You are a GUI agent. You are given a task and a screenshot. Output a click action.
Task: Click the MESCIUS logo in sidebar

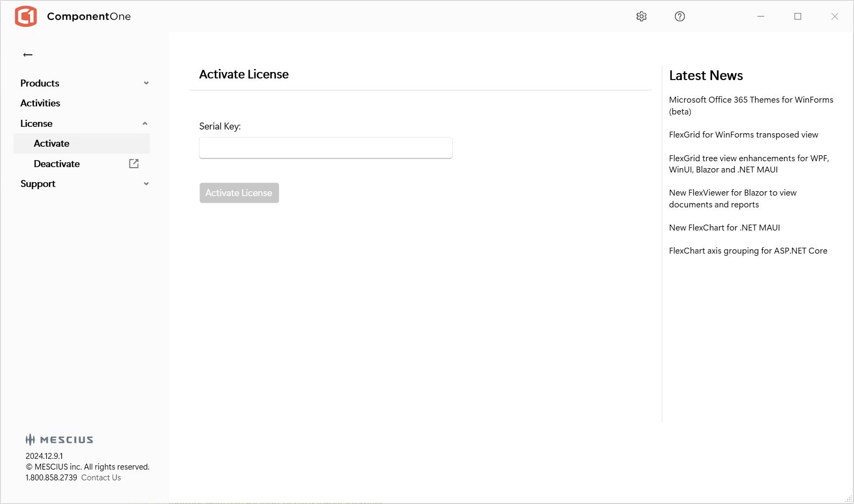[x=59, y=440]
